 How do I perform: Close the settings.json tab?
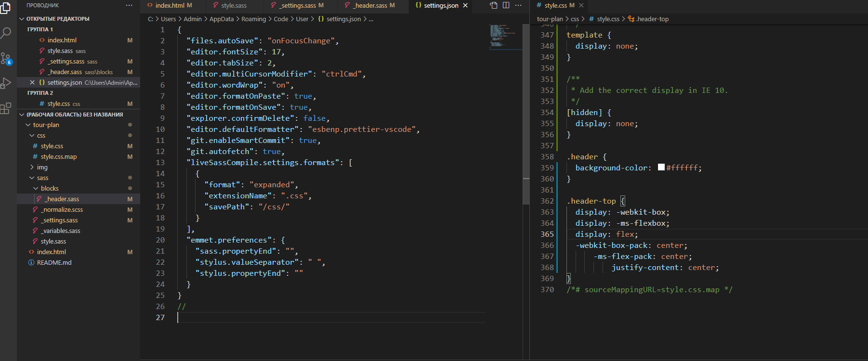coord(465,5)
